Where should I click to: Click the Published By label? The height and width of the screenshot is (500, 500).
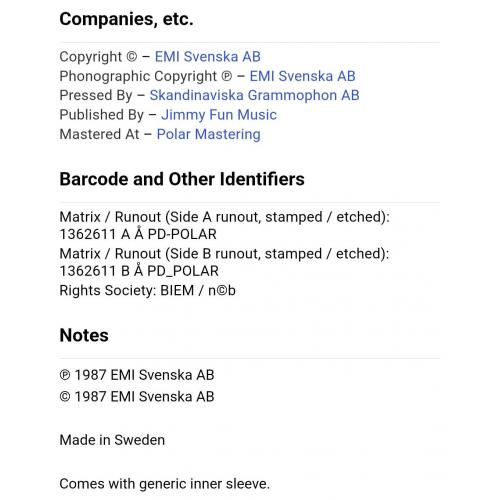pos(102,115)
